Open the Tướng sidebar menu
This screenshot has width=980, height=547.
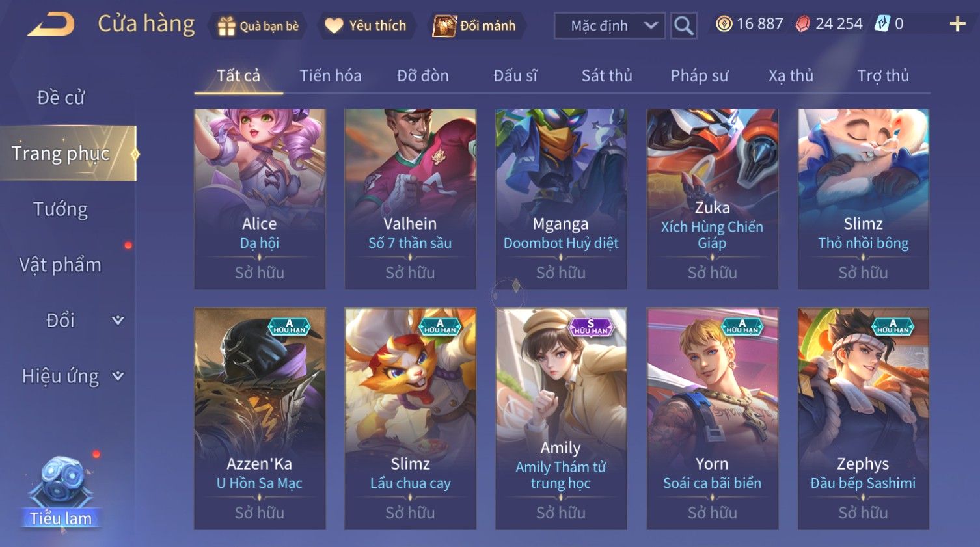click(61, 209)
